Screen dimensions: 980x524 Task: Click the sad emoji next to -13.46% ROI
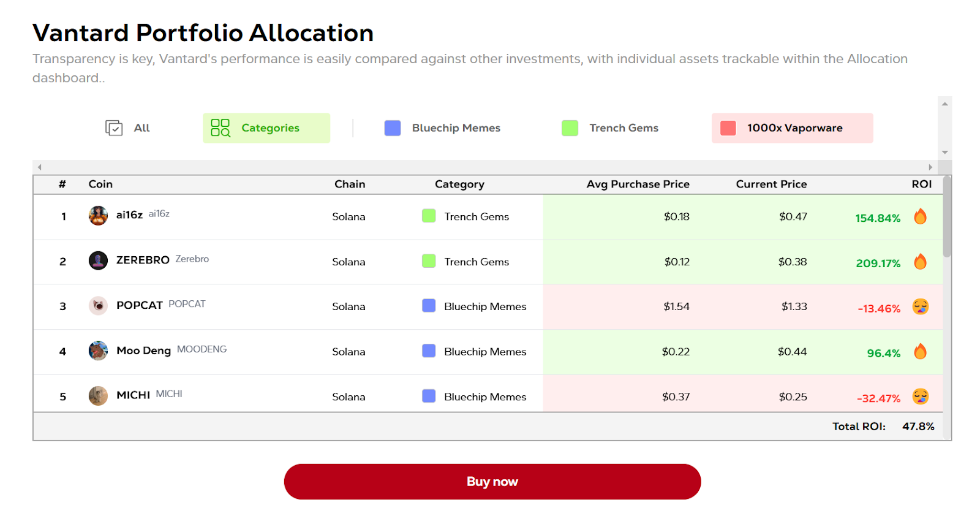(x=921, y=306)
